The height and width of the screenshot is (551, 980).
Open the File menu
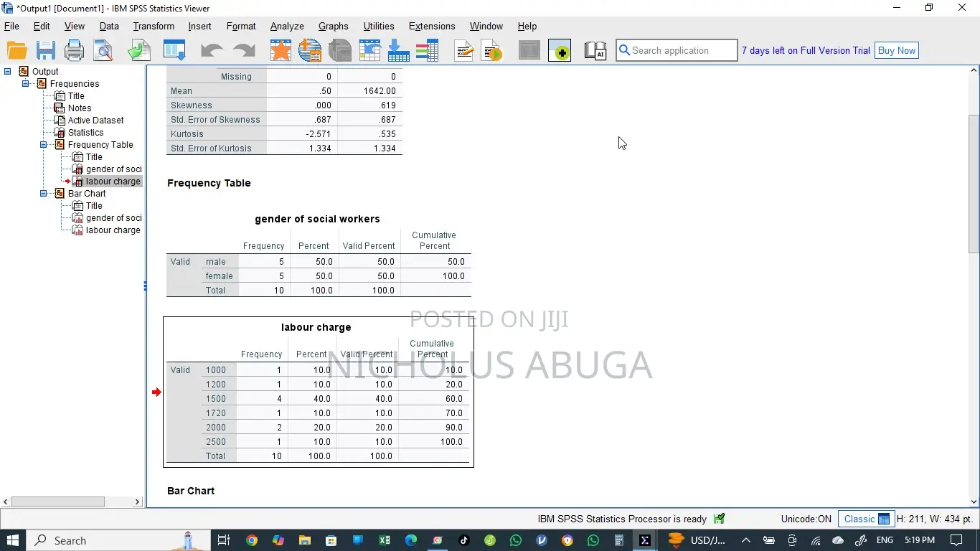(12, 26)
